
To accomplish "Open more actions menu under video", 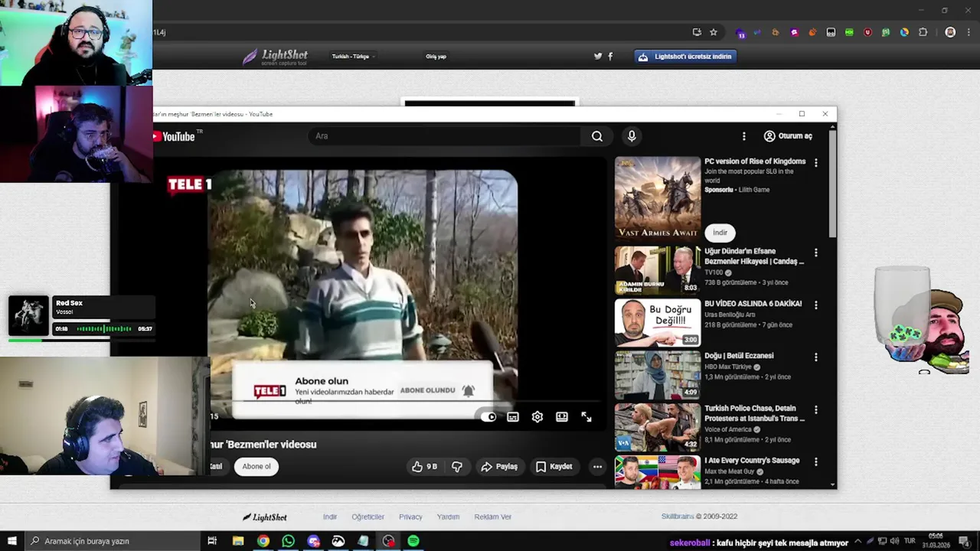I will pos(597,467).
